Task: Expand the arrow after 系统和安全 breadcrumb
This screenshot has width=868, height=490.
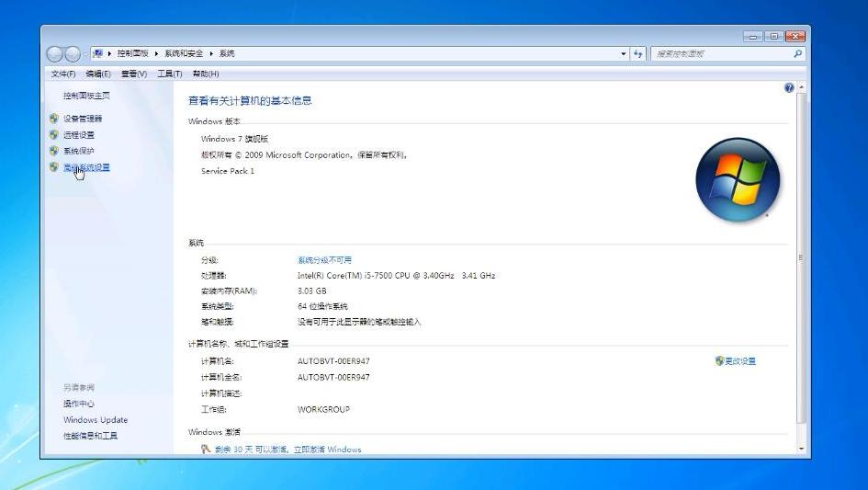Action: click(x=211, y=53)
